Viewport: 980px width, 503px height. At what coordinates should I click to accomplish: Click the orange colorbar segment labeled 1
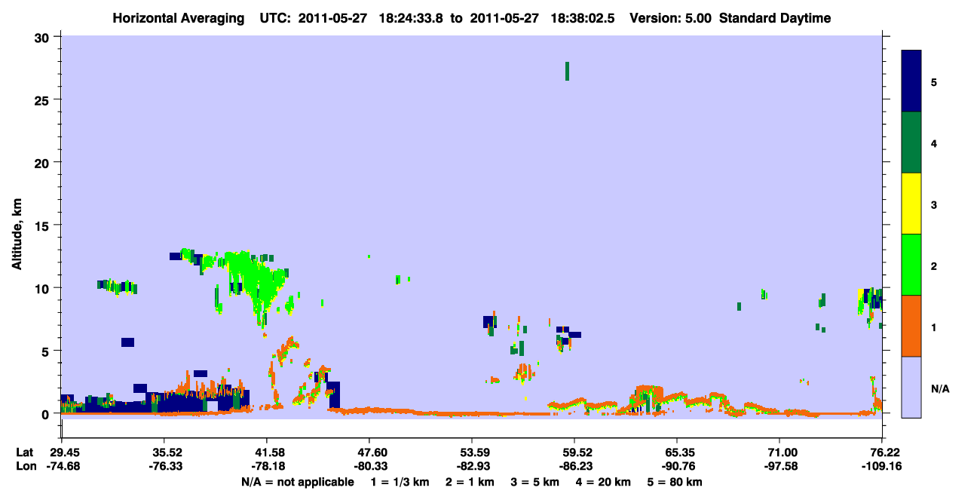tap(911, 326)
